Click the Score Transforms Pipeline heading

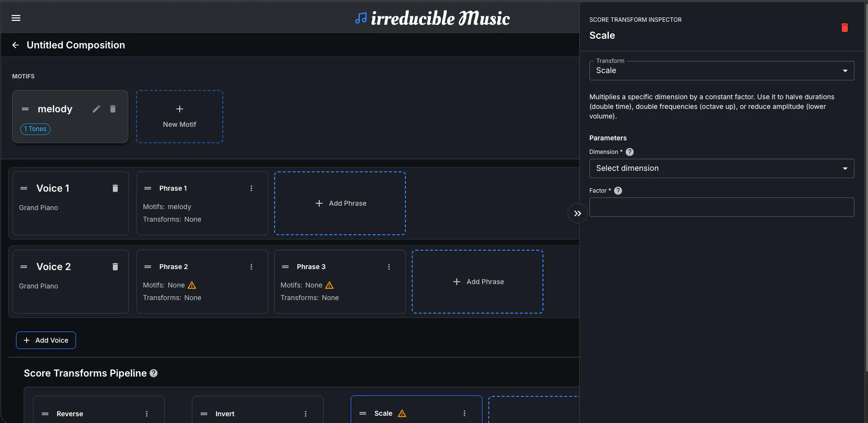click(85, 373)
